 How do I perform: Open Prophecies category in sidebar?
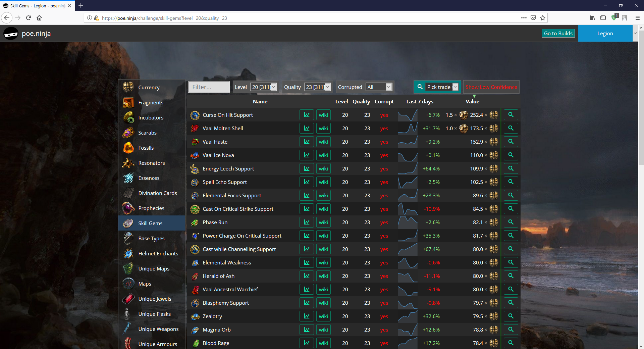click(x=152, y=208)
